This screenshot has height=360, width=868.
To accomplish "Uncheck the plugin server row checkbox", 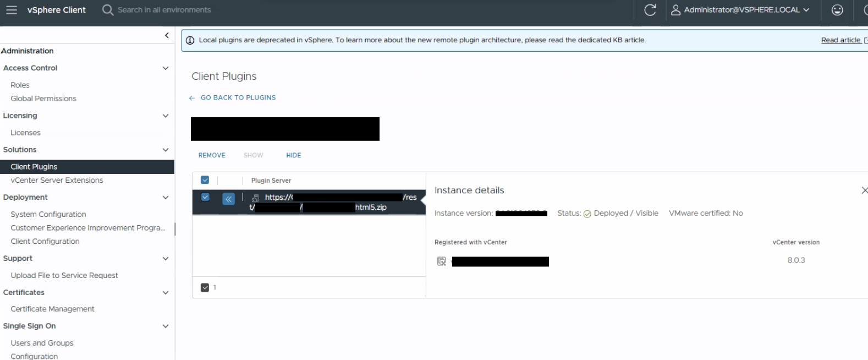I will click(x=205, y=197).
